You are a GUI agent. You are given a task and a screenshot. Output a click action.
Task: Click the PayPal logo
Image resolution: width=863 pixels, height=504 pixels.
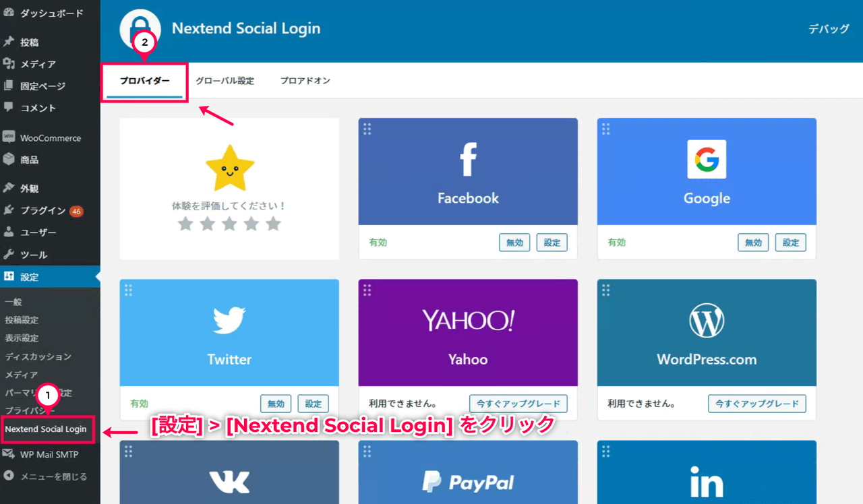point(468,482)
